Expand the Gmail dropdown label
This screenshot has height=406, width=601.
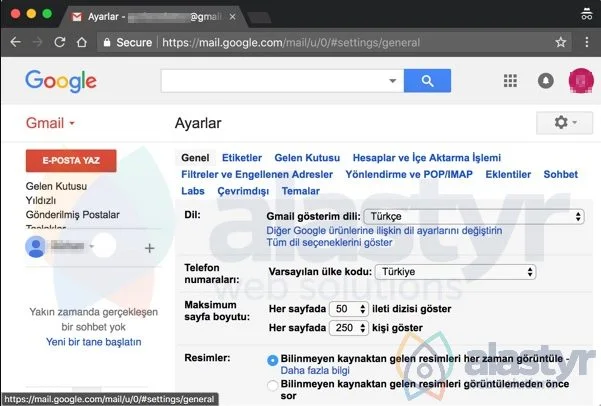(x=50, y=123)
